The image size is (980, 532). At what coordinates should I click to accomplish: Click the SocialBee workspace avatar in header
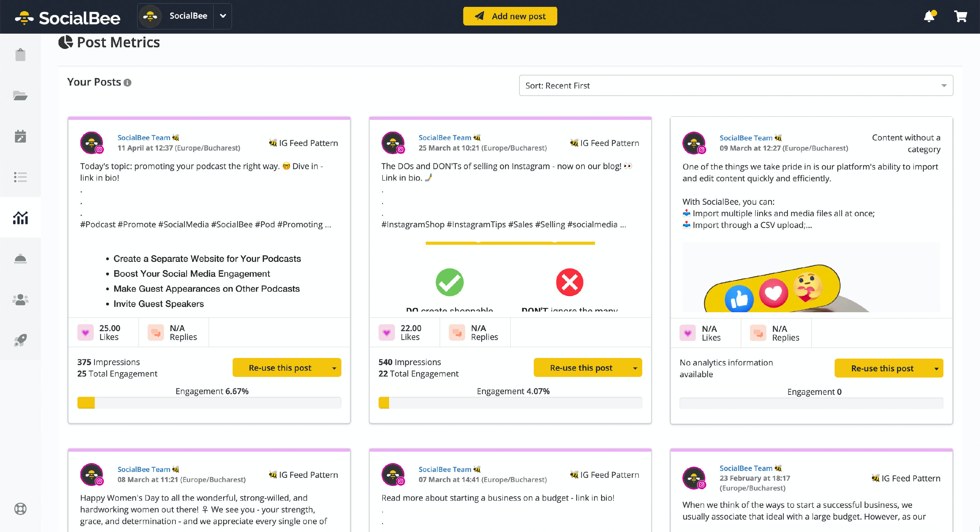150,16
